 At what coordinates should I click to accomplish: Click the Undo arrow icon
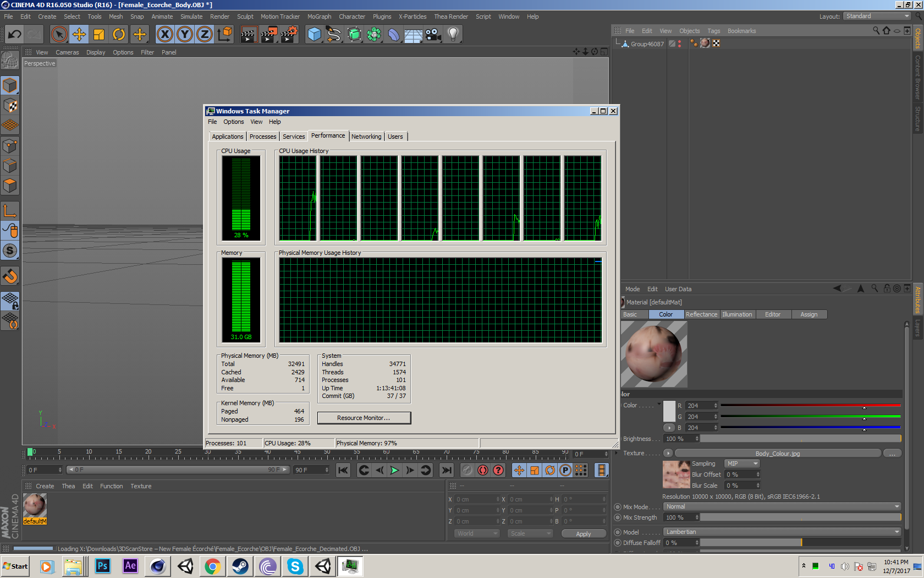pos(15,35)
